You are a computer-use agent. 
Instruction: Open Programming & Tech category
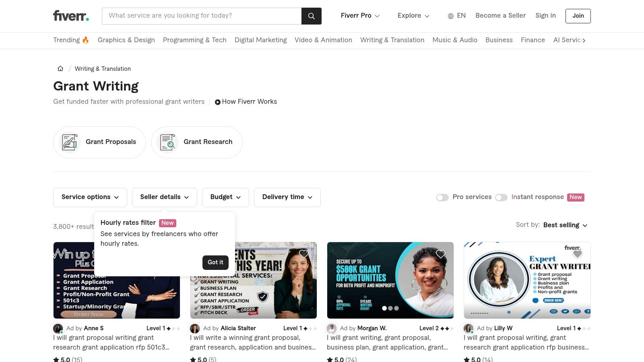pyautogui.click(x=195, y=40)
